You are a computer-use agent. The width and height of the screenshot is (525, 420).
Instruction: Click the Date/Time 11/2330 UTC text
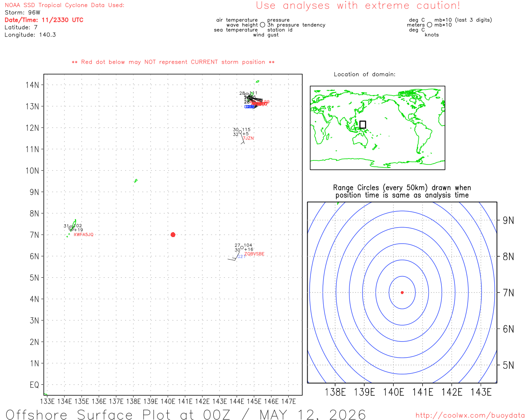point(44,20)
